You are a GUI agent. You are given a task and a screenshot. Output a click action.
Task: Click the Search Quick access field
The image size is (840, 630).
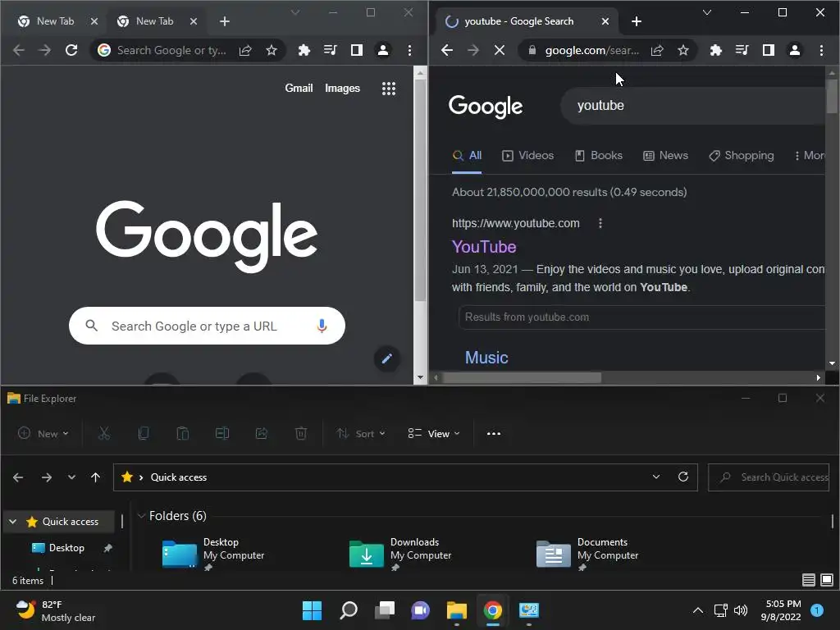769,477
